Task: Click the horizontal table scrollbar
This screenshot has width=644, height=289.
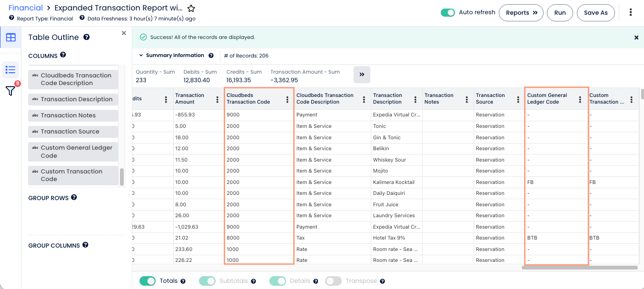Action: coord(579,268)
